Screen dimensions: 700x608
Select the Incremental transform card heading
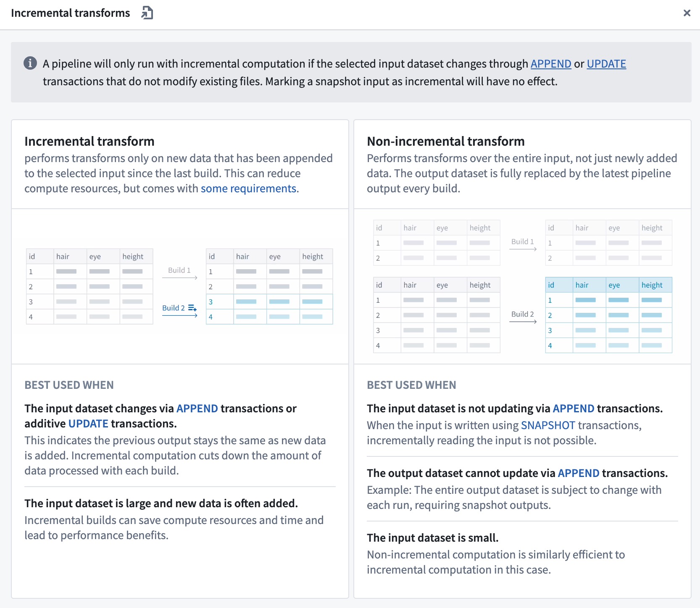click(89, 142)
